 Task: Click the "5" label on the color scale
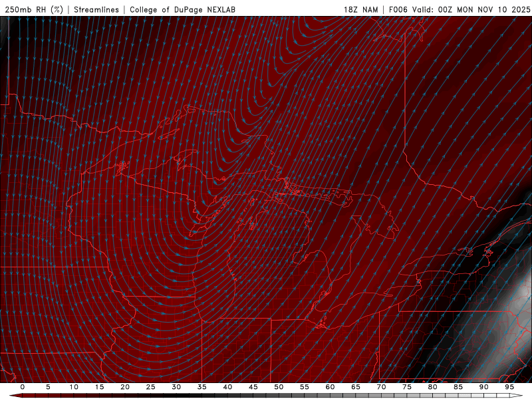(x=48, y=387)
